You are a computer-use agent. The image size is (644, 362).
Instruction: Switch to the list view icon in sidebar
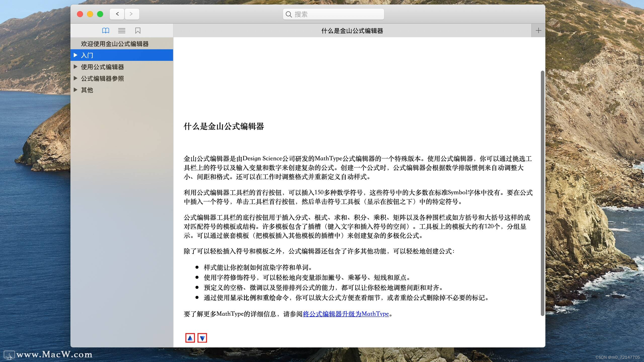coord(122,31)
